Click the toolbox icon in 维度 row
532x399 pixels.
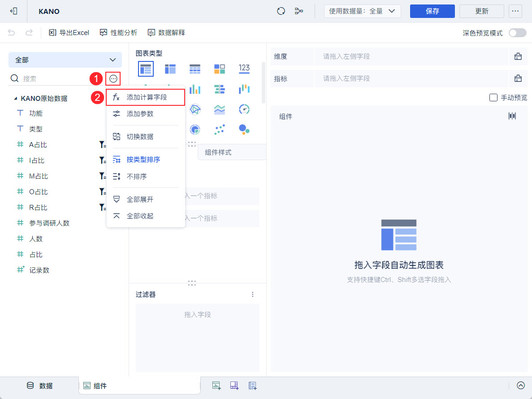click(518, 56)
